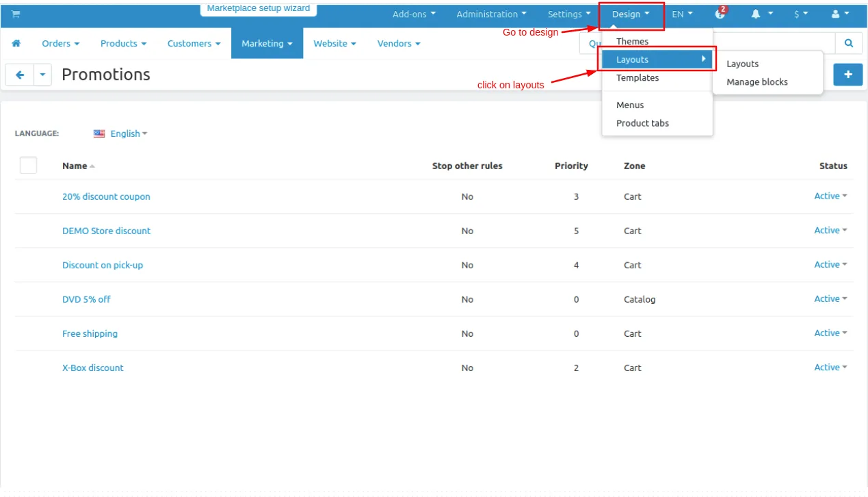Check the select-all promotions checkbox
This screenshot has height=497, width=868.
tap(28, 165)
